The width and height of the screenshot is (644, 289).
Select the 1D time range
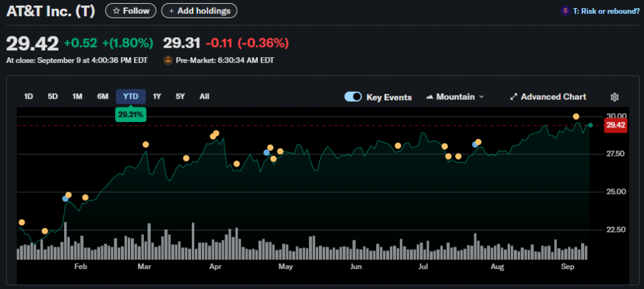click(28, 97)
